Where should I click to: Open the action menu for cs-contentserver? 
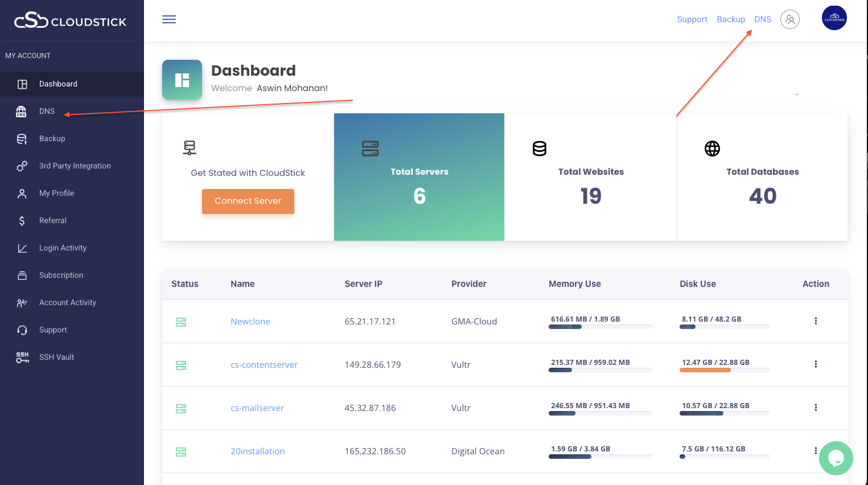click(816, 364)
